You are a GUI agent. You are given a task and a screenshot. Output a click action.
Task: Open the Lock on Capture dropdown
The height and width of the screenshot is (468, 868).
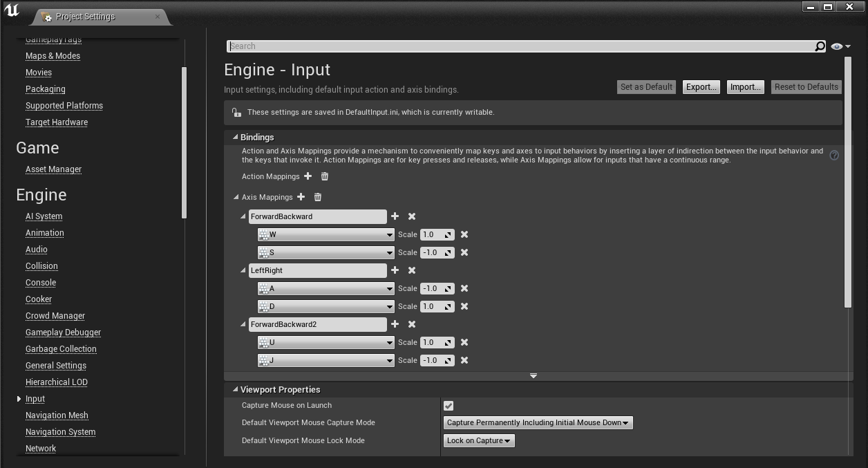pyautogui.click(x=478, y=440)
